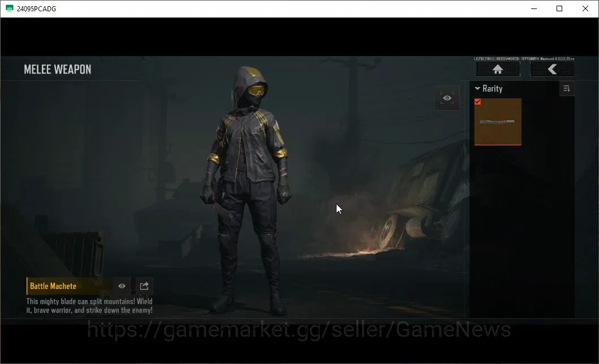Viewport: 599px width, 364px height.
Task: Go to the home lobby icon
Action: click(497, 70)
